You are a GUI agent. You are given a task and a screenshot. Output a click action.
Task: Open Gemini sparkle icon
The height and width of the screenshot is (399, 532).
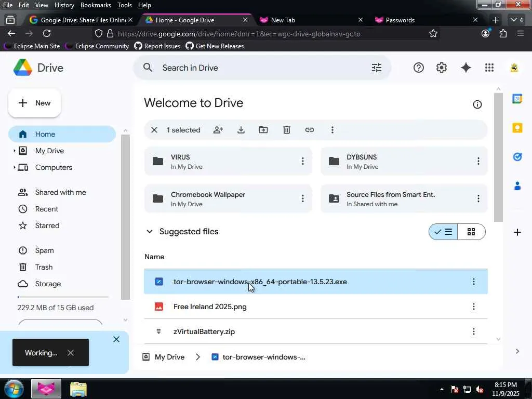point(466,68)
